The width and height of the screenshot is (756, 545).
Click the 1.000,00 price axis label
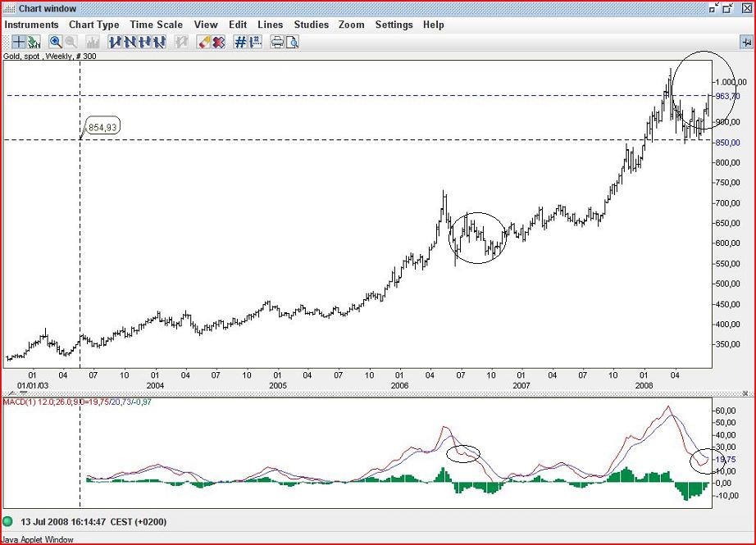point(731,83)
